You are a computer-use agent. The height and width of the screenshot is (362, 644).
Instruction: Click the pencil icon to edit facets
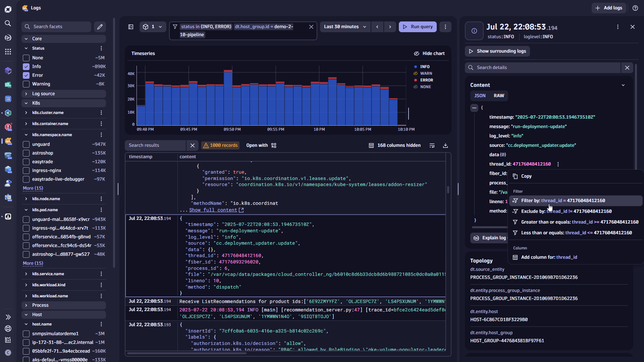100,26
